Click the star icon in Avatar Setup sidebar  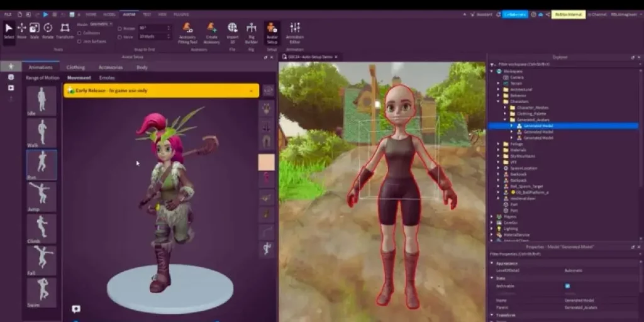coord(11,66)
